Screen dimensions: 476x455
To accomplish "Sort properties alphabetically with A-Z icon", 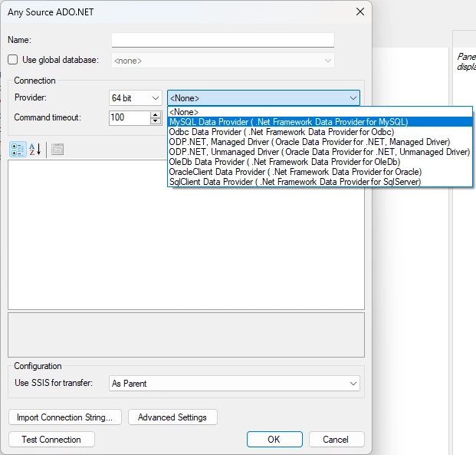I will (35, 150).
